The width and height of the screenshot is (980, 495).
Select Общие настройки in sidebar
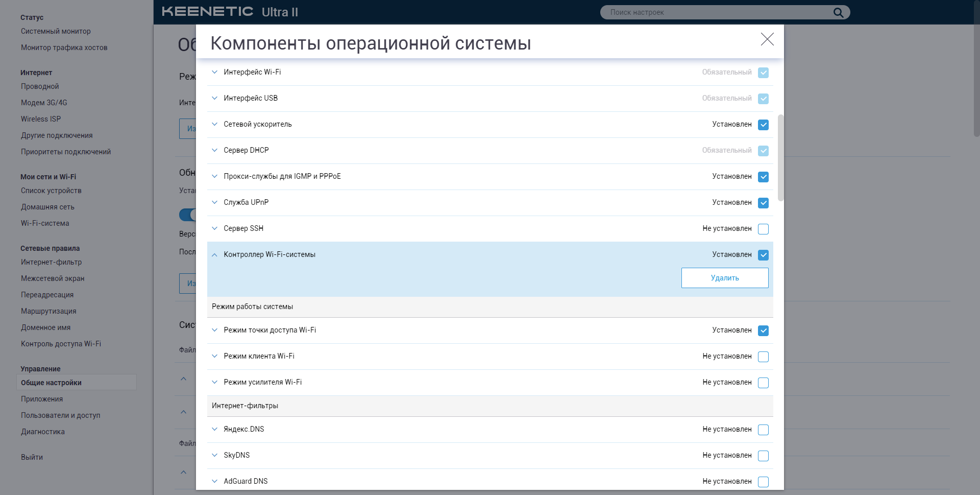(x=77, y=383)
